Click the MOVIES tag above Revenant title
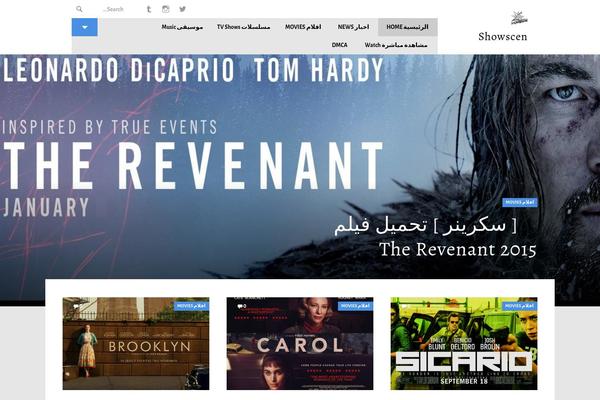This screenshot has height=400, width=600. 520,202
